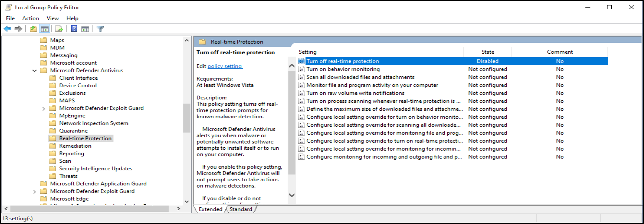Click the policy setting edit link
The image size is (644, 224).
pos(225,66)
